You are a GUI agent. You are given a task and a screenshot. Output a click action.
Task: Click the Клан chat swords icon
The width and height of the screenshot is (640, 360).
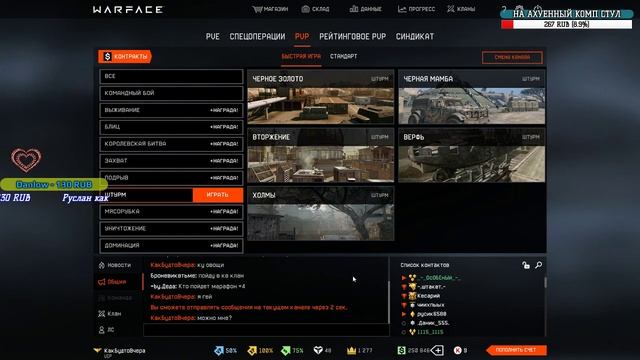click(102, 313)
